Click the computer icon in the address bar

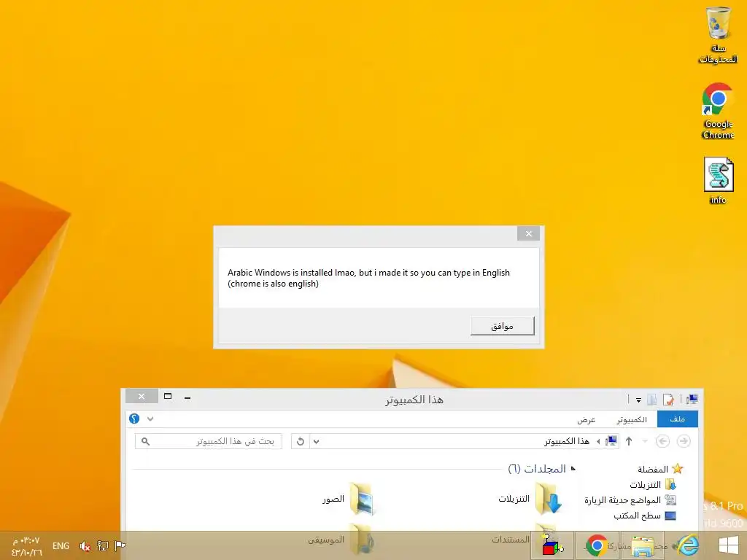pos(611,441)
